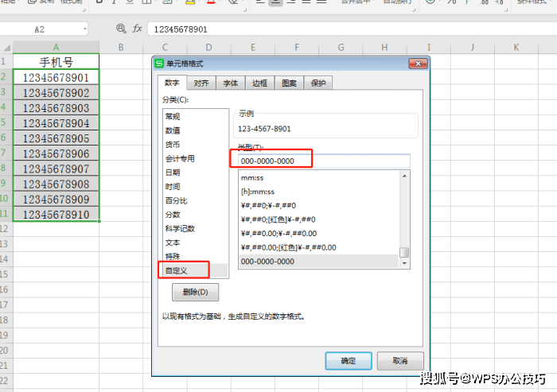Select the 保护 tab

pyautogui.click(x=318, y=83)
